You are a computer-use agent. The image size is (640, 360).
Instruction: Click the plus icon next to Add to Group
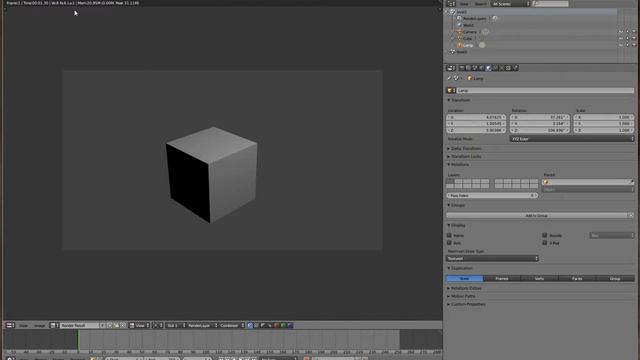631,215
